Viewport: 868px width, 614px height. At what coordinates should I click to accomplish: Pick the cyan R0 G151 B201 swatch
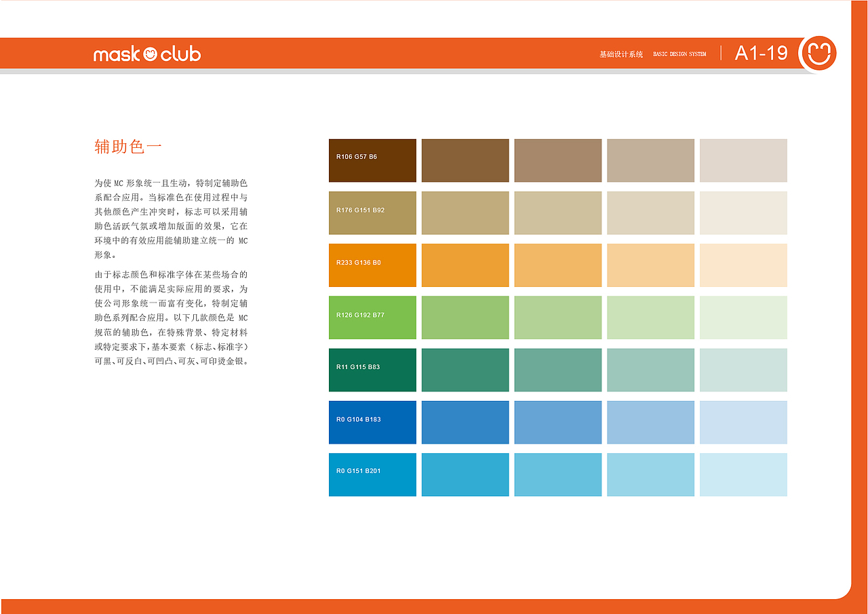372,474
